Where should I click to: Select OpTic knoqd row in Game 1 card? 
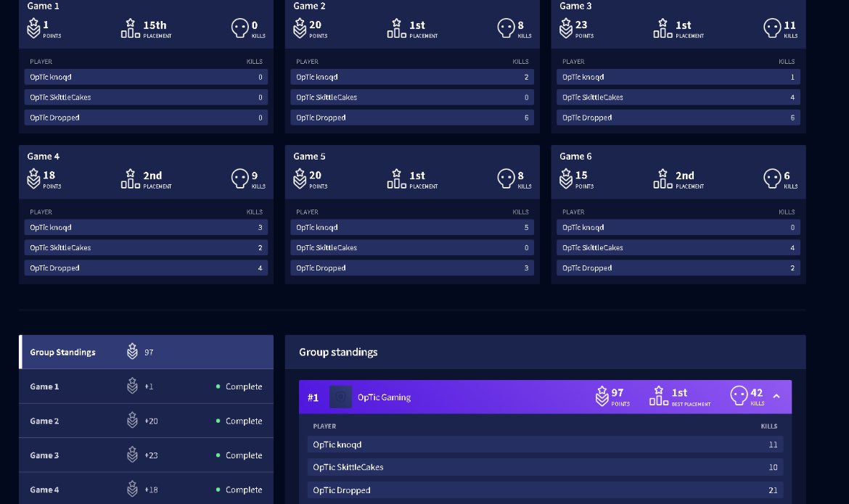pos(146,77)
